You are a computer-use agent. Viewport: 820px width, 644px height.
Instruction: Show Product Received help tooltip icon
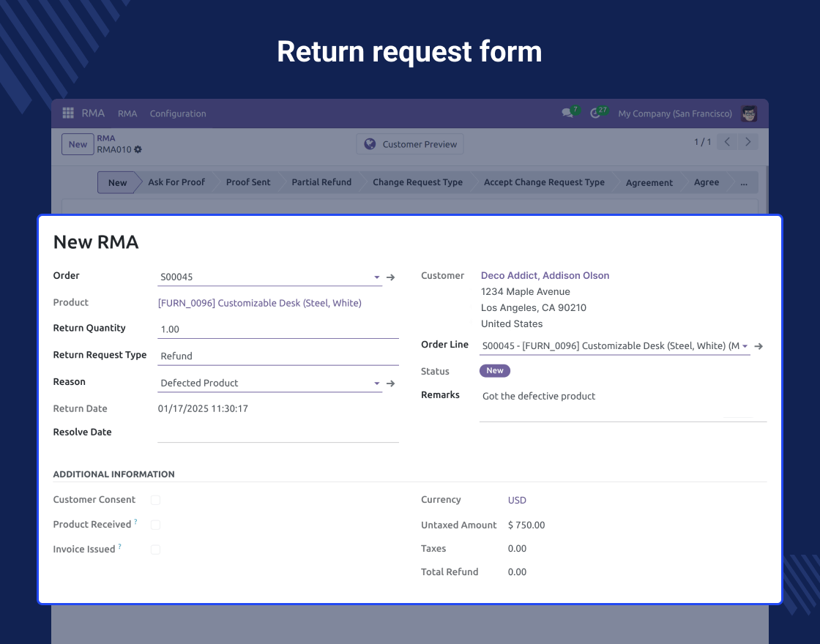[135, 522]
